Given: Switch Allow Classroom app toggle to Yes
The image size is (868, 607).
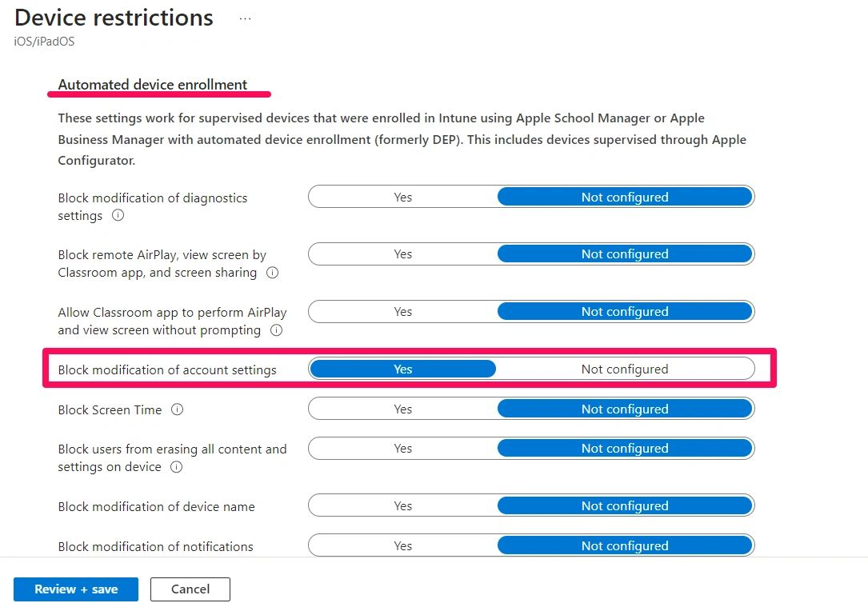Looking at the screenshot, I should tap(402, 311).
